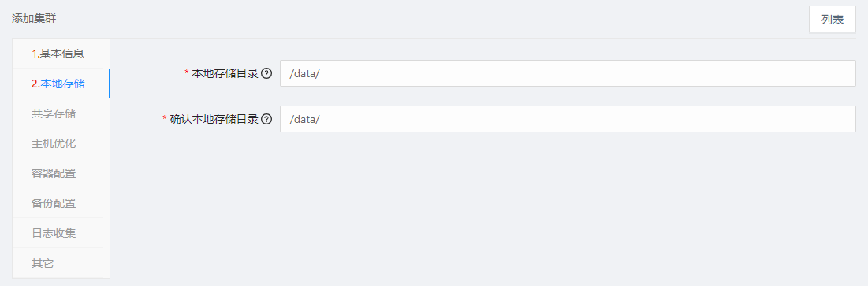Viewport: 868px width, 286px height.
Task: Click the red asterisk before 本地存储目录
Action: (187, 72)
